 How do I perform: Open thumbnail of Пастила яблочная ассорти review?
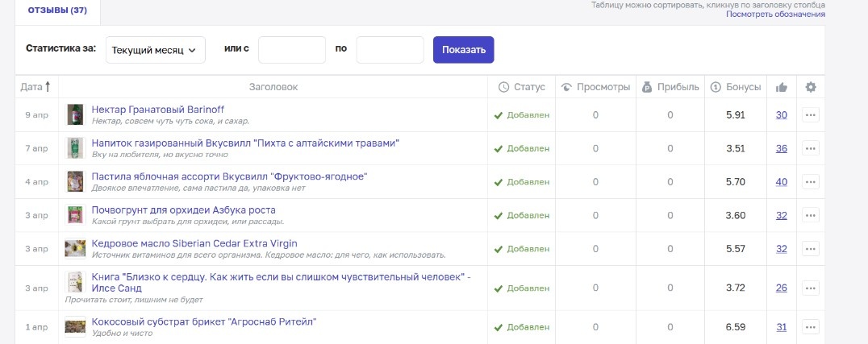(x=75, y=181)
